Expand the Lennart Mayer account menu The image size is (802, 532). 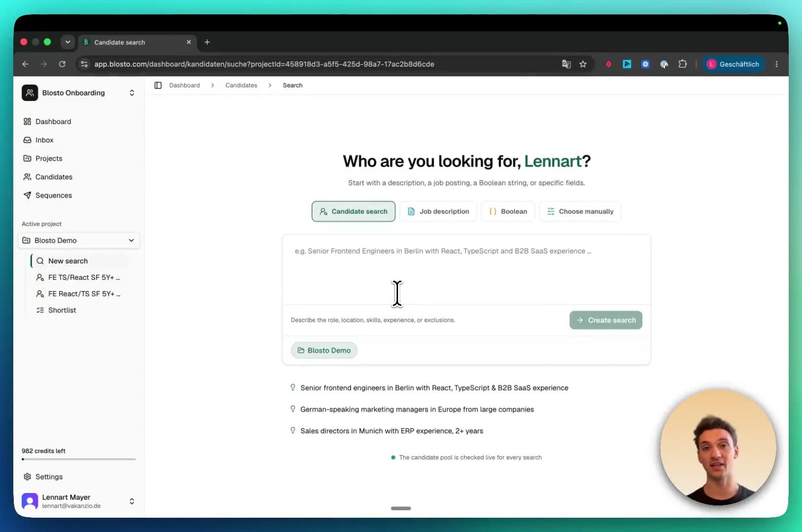[x=132, y=501]
